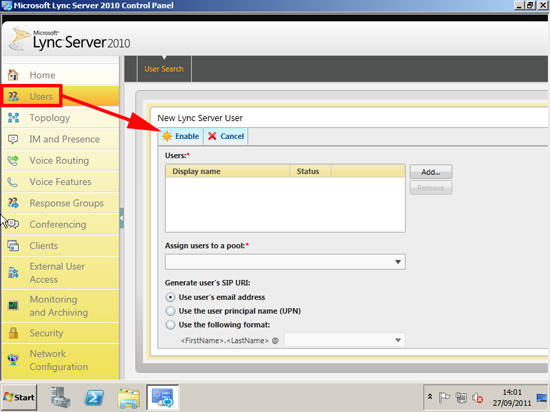Click the Add... button for users
Screen dimensions: 550x412
(431, 172)
